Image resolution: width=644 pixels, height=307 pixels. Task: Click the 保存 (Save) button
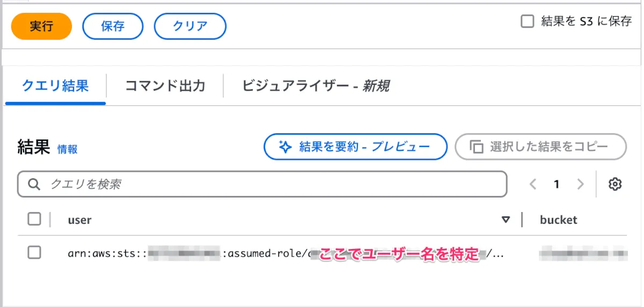(x=113, y=26)
